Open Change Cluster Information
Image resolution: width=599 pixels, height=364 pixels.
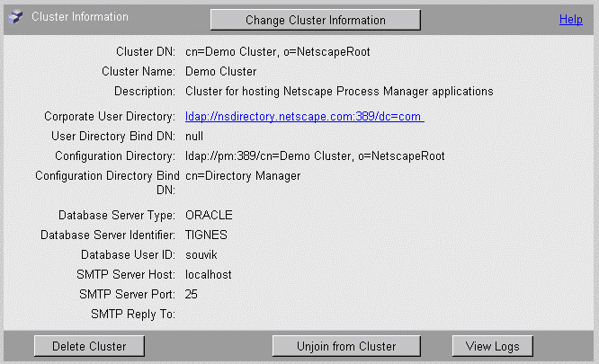point(315,20)
